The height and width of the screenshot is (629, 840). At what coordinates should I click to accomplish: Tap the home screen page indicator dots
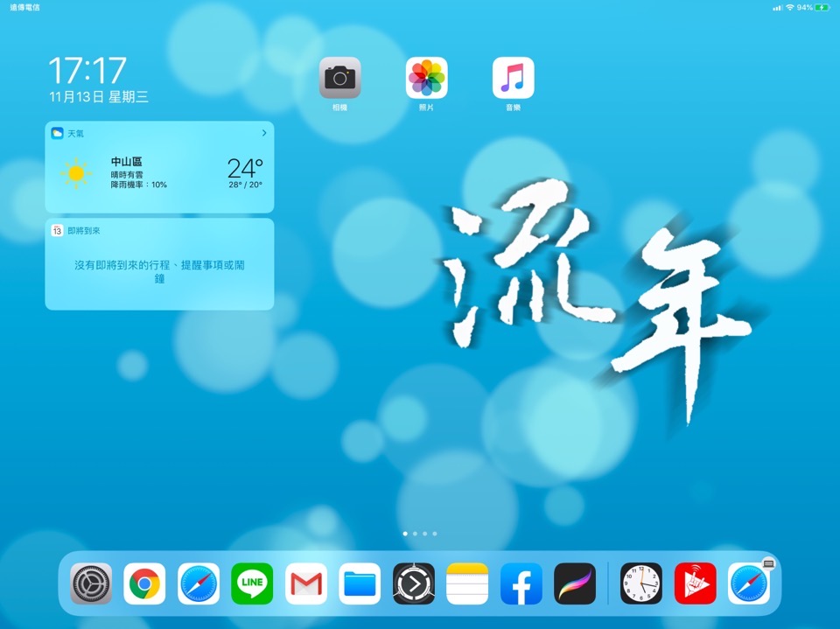[420, 533]
